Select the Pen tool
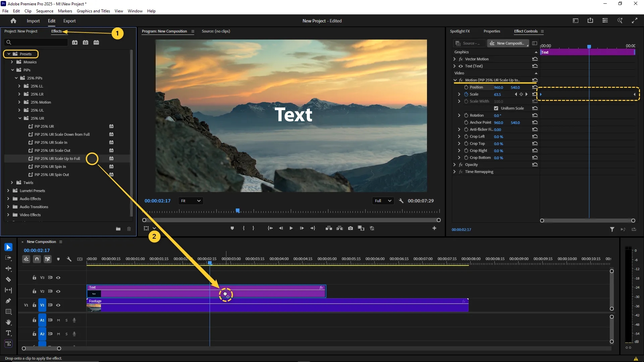Screen dimensions: 644x362 click(8, 301)
